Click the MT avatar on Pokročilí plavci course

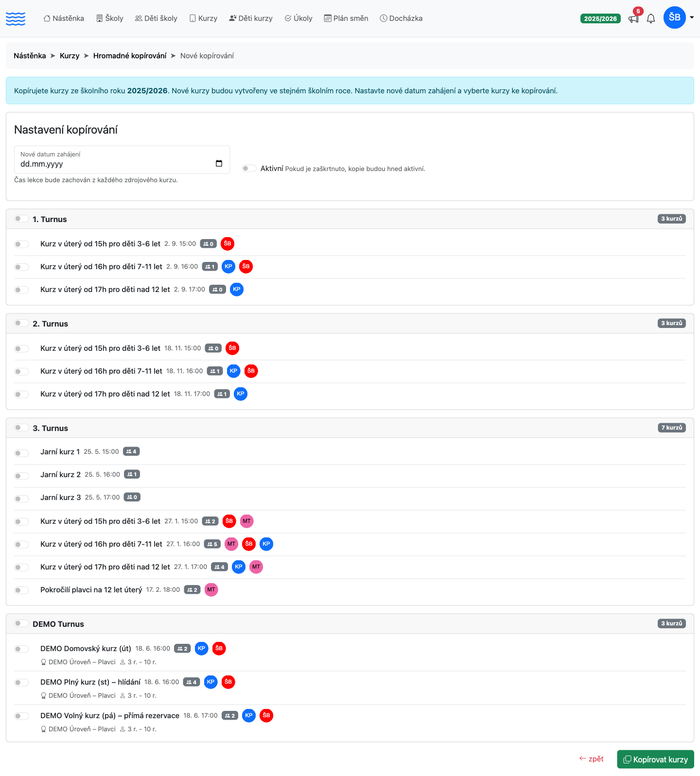point(211,589)
